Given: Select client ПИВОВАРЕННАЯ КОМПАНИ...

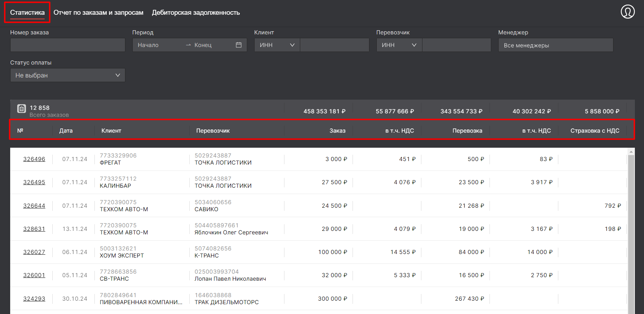Looking at the screenshot, I should point(141,302).
